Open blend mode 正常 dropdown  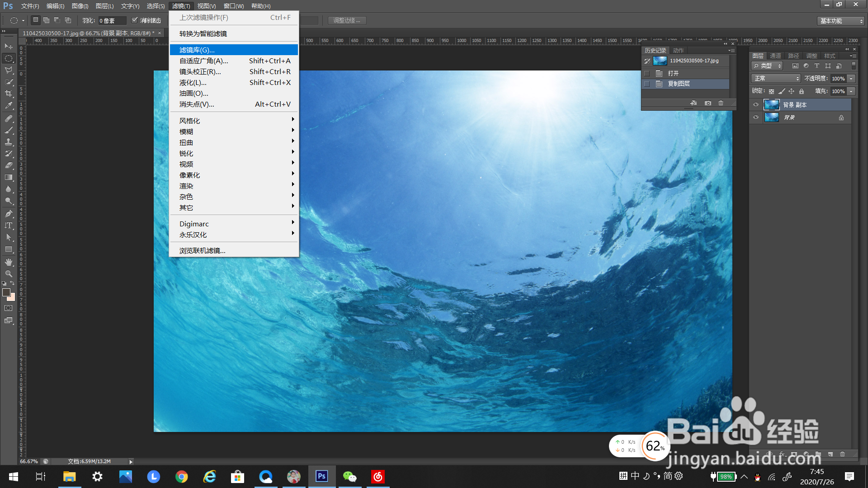coord(776,79)
